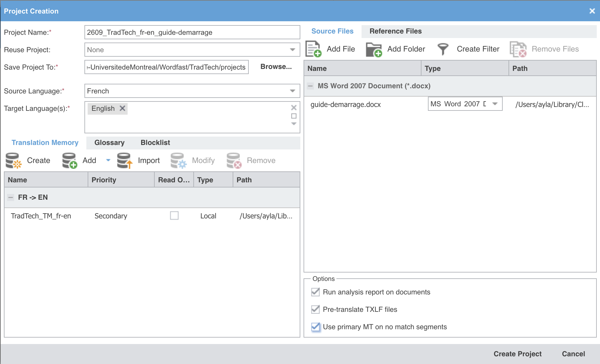Toggle Read Only checkbox for TradTech_TM_fr-en
This screenshot has width=600, height=364.
click(x=174, y=216)
